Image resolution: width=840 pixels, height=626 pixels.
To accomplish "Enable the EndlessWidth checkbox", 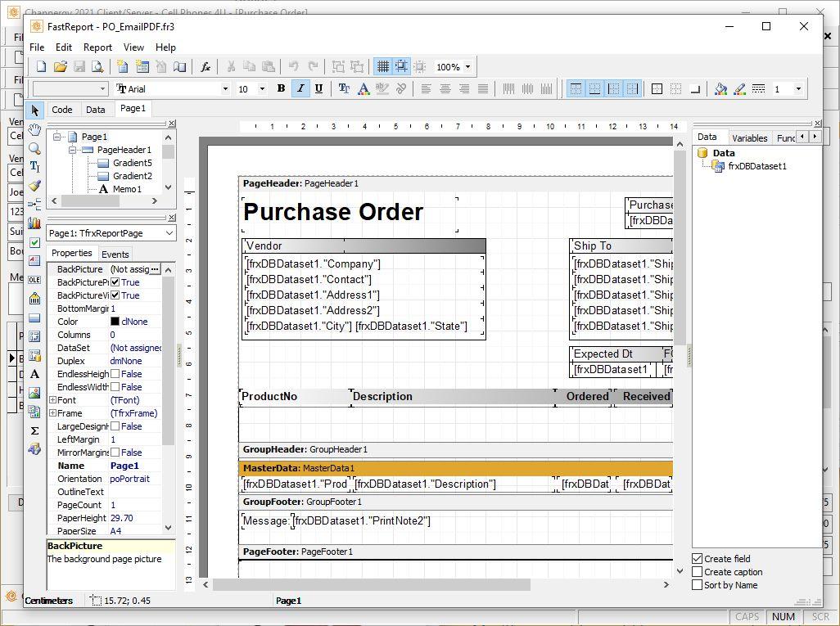I will pos(115,386).
